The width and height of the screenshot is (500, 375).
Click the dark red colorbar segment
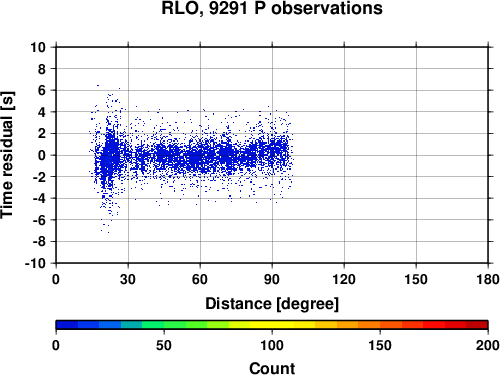point(477,325)
